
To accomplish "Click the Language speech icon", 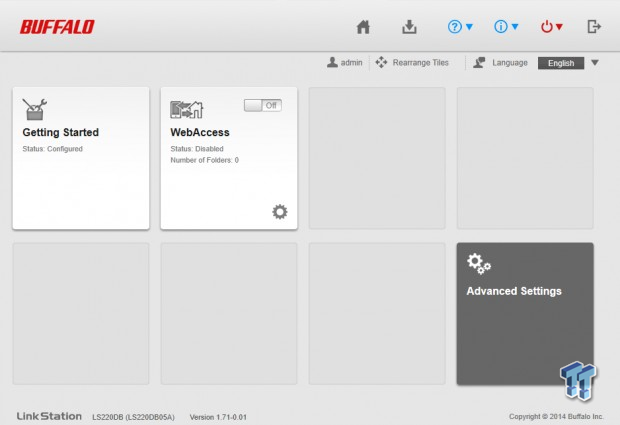I will pyautogui.click(x=479, y=62).
